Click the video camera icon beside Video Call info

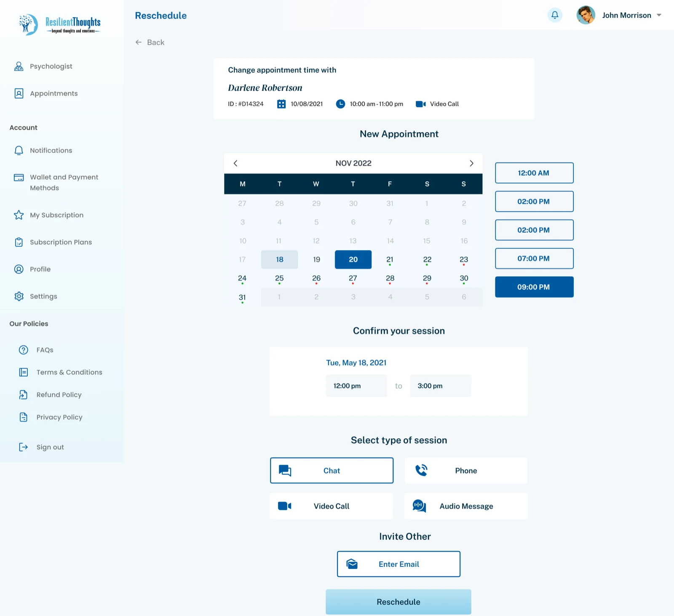[420, 104]
